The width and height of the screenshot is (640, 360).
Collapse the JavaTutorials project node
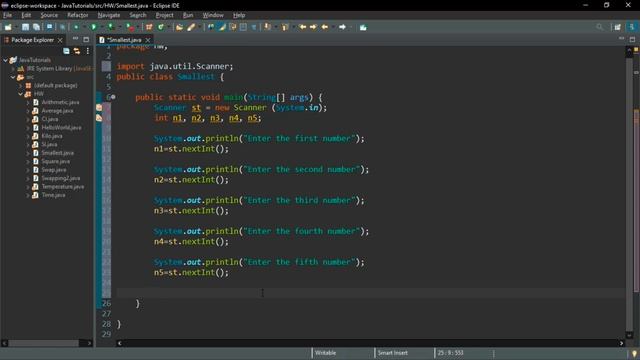pos(5,60)
